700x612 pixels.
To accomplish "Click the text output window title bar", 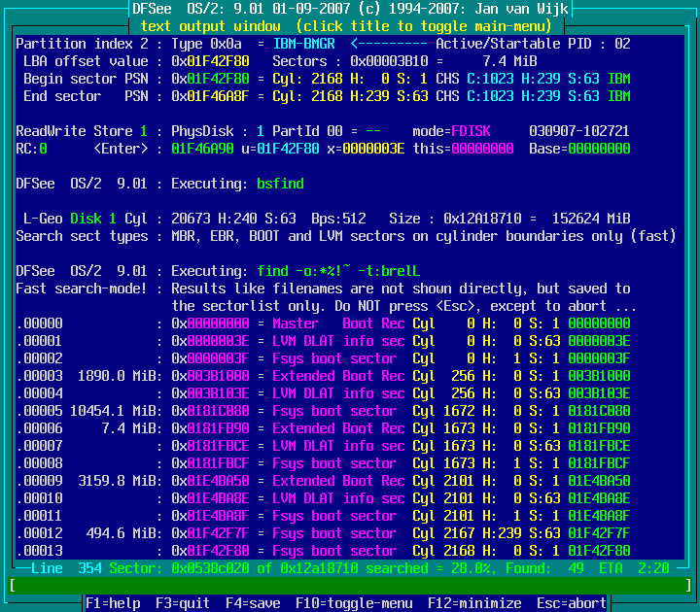I will [348, 26].
